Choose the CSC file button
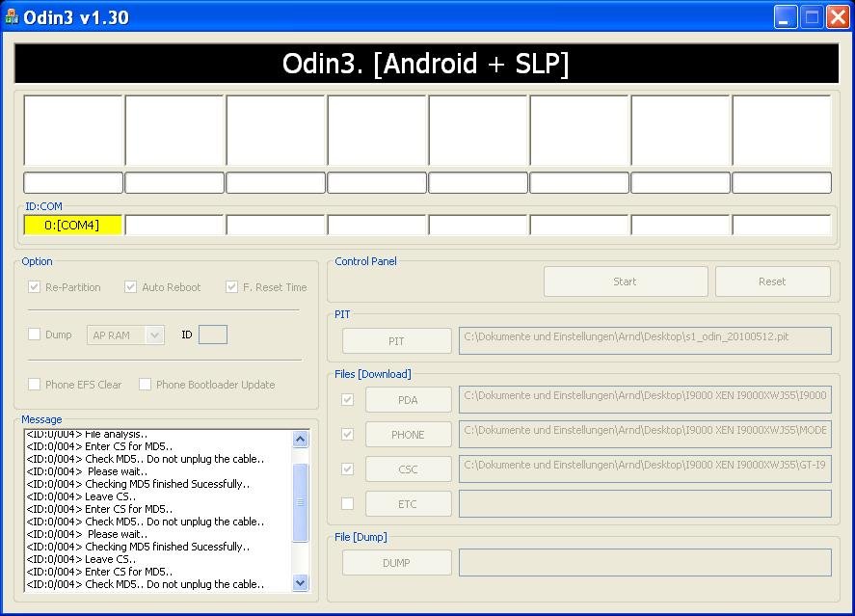855x616 pixels. [x=409, y=469]
